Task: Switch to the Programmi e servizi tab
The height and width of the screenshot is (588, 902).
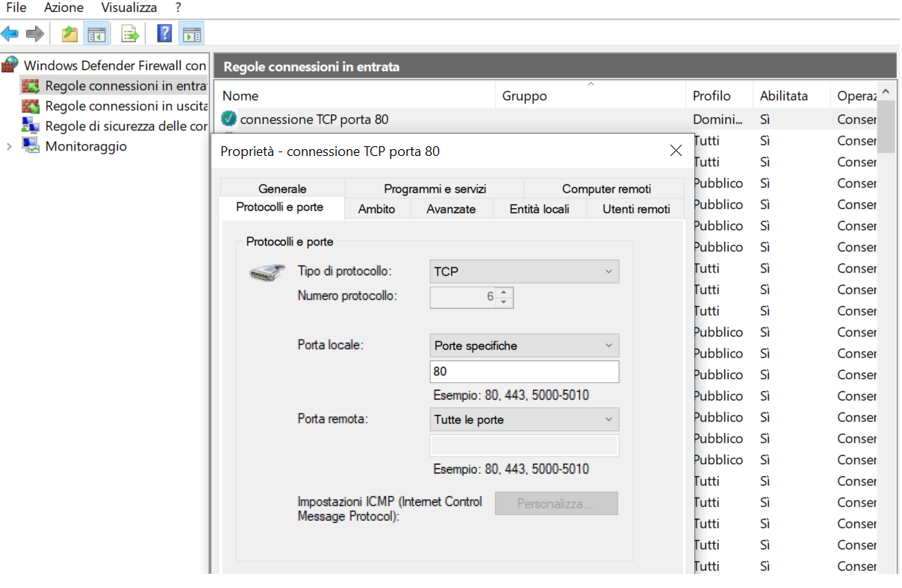Action: (x=435, y=189)
